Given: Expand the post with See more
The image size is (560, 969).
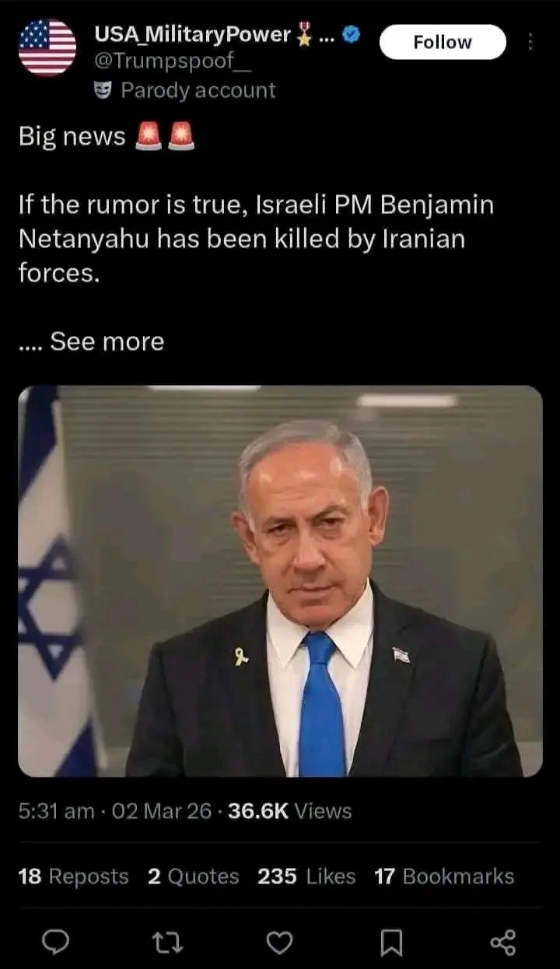Looking at the screenshot, I should click(107, 341).
